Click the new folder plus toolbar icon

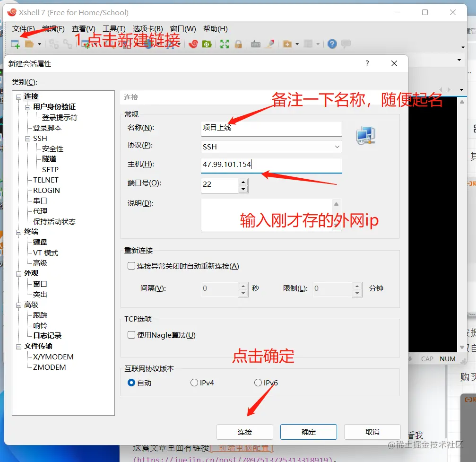click(x=287, y=44)
